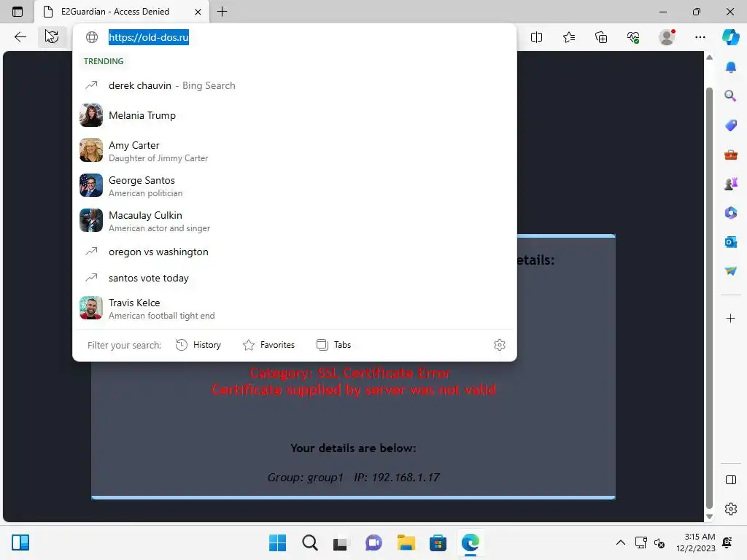This screenshot has height=560, width=747.
Task: Select the santos vote today suggestion
Action: click(x=295, y=278)
